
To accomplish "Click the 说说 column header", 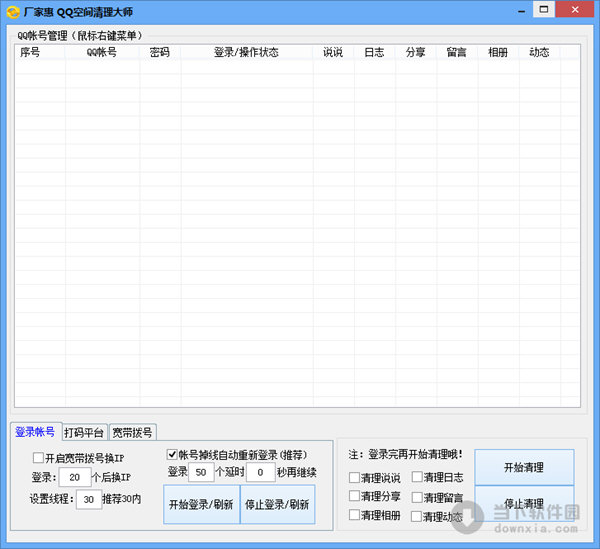I will (x=333, y=52).
